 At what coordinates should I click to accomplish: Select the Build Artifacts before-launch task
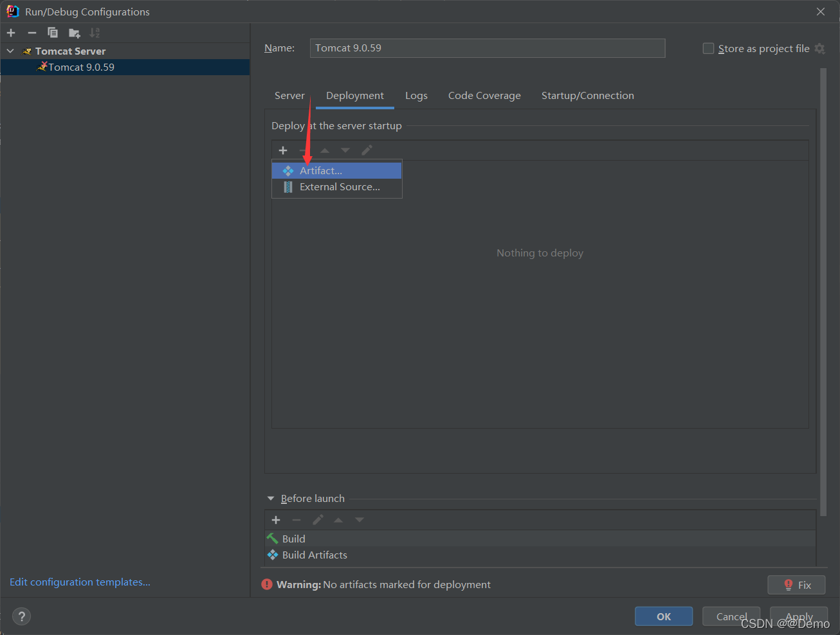pyautogui.click(x=540, y=555)
